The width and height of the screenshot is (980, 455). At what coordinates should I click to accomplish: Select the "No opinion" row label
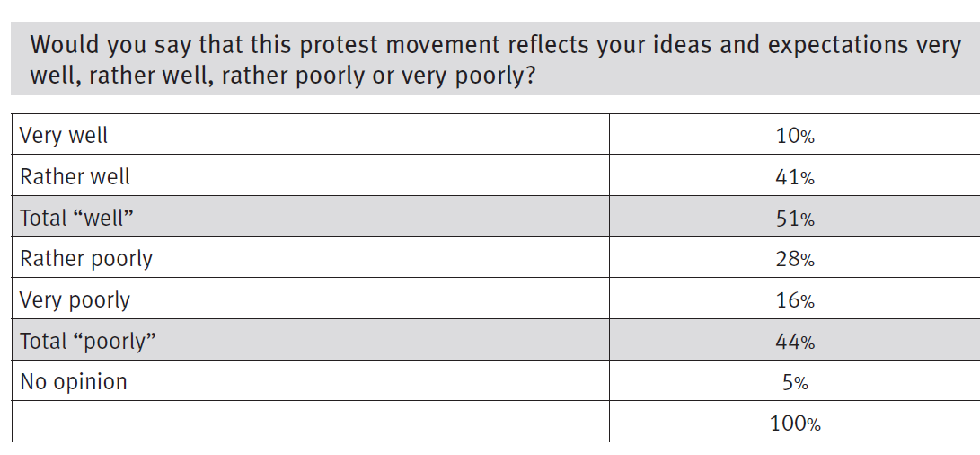pos(74,382)
